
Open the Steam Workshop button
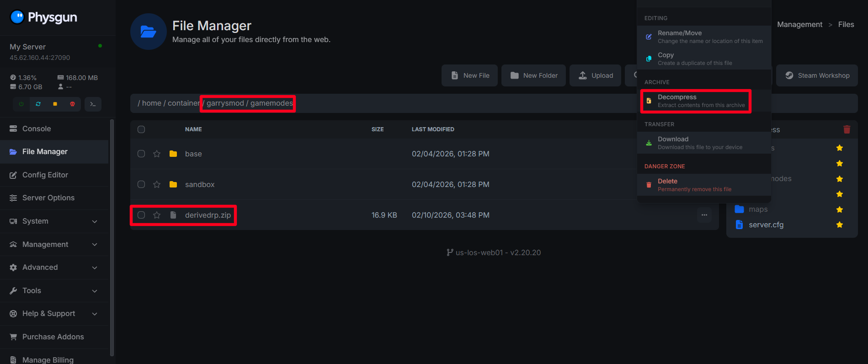coord(817,75)
